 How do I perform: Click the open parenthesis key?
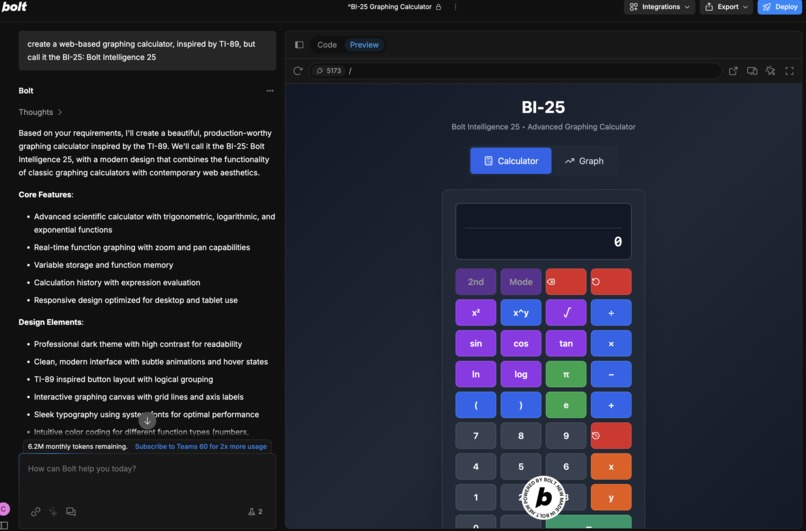click(475, 405)
